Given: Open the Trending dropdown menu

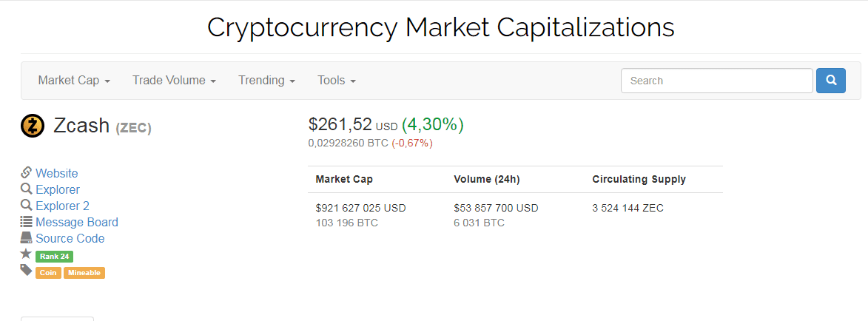Looking at the screenshot, I should click(266, 81).
